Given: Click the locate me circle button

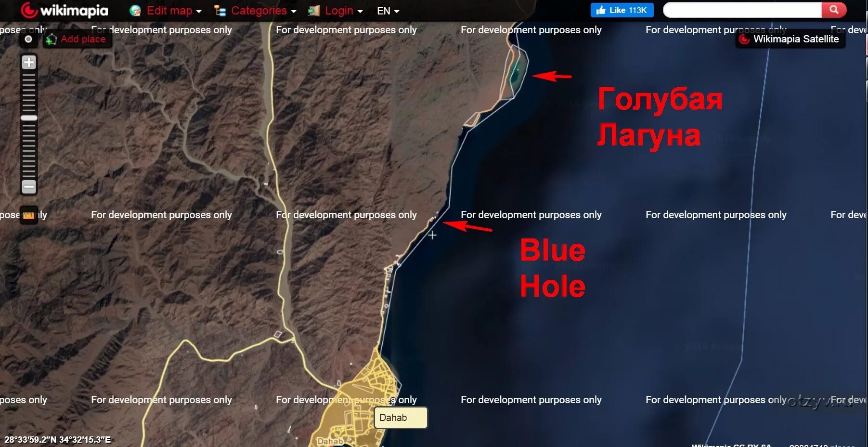Looking at the screenshot, I should tap(28, 39).
